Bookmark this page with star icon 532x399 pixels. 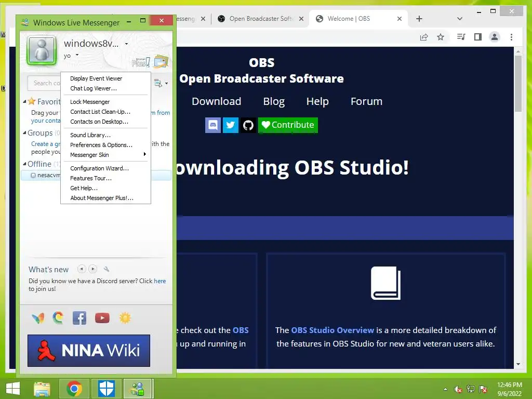pos(441,37)
